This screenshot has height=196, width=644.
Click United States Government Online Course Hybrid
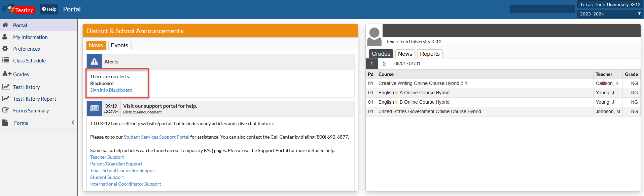(430, 111)
